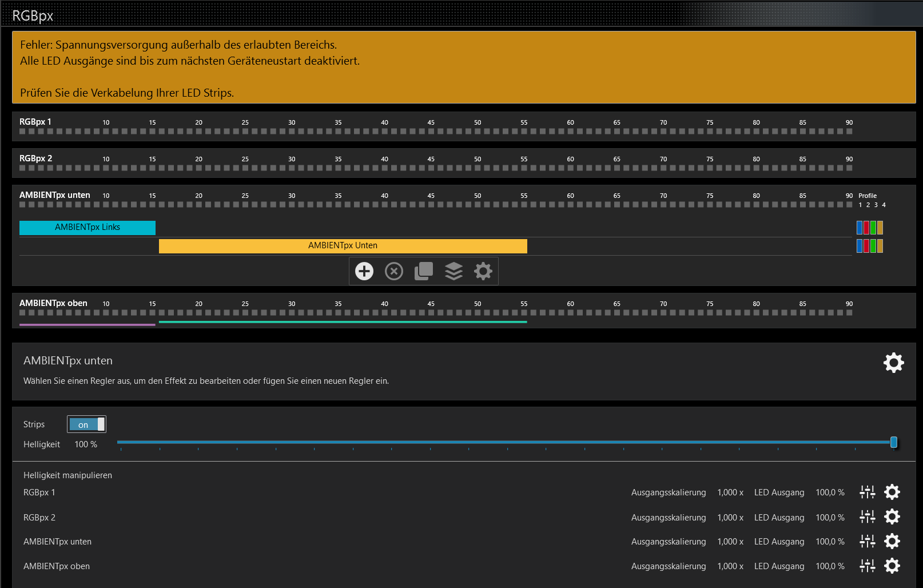This screenshot has width=923, height=588.
Task: Toggle green profile 3 for AMBIENTpx Links
Action: point(873,228)
